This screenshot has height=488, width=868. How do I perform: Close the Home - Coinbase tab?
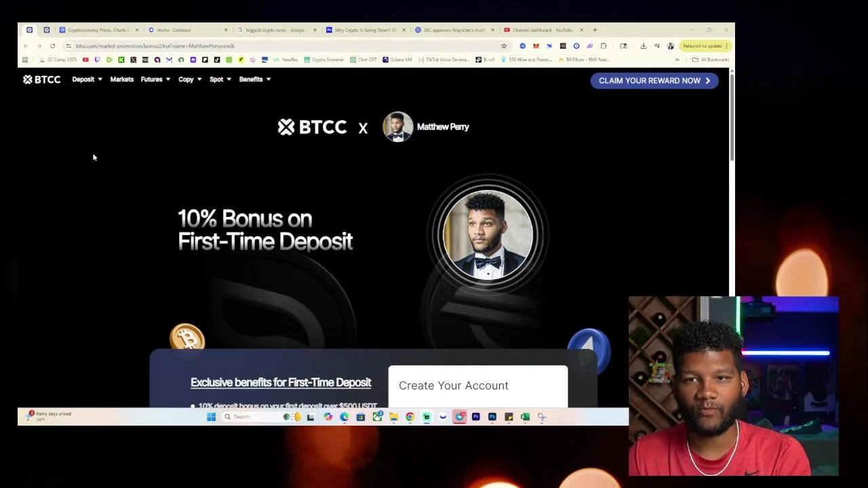click(226, 30)
